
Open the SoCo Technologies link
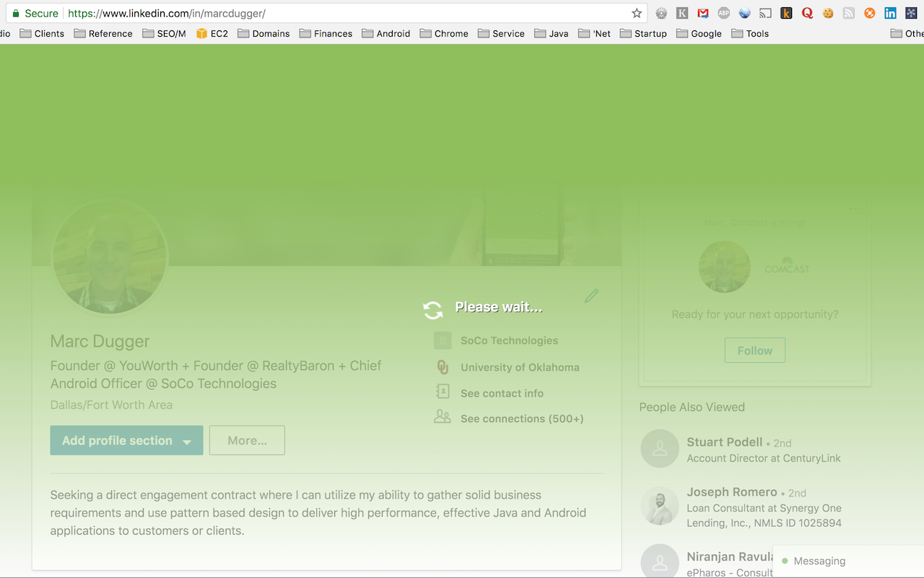pos(510,340)
